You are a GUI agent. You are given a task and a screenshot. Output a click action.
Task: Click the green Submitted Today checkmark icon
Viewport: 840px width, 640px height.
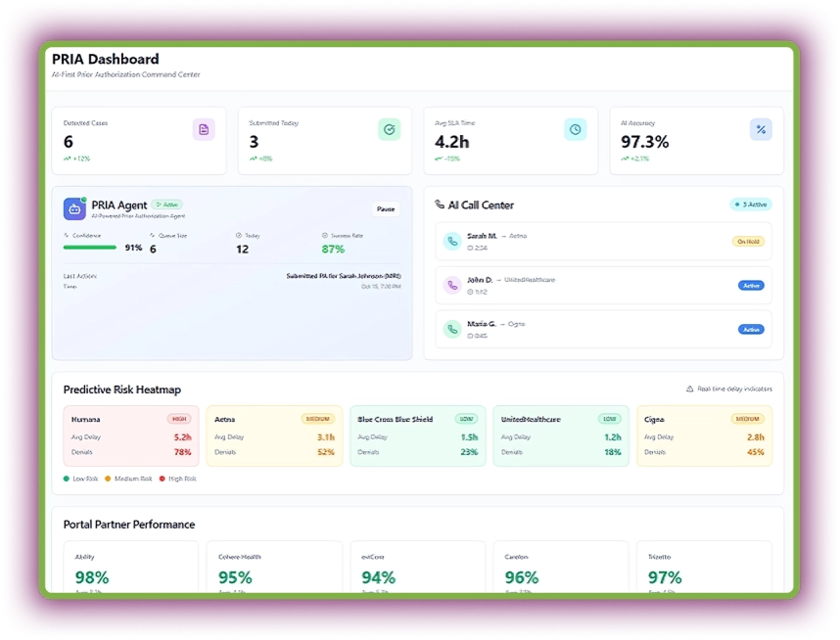coord(389,128)
